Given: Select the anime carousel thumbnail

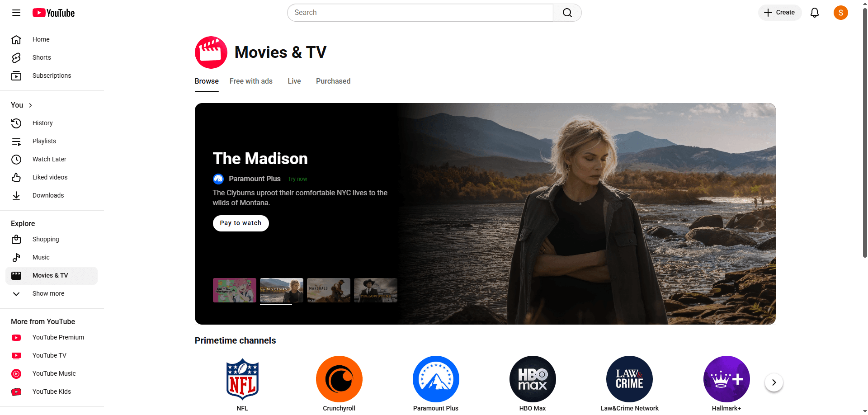Looking at the screenshot, I should [x=235, y=290].
